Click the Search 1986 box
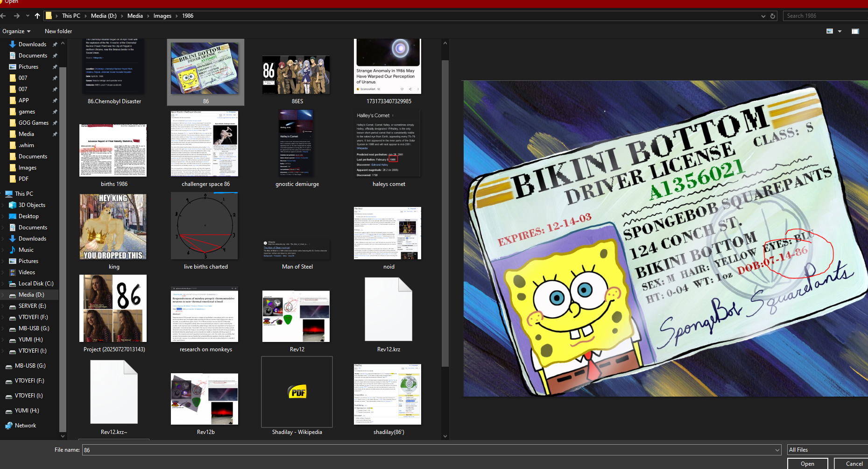 coord(826,16)
